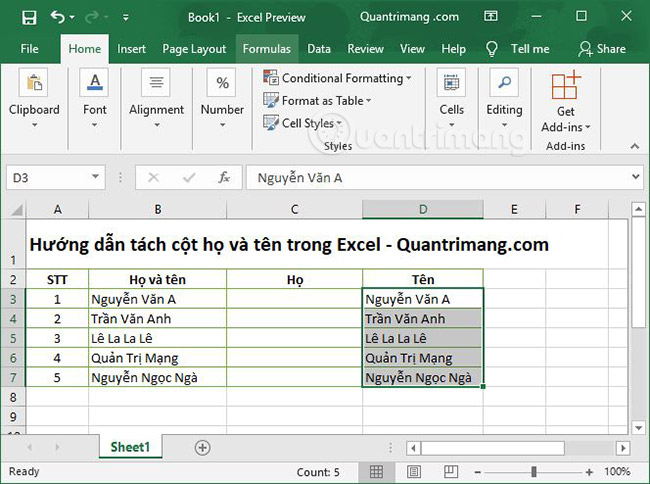650x484 pixels.
Task: Expand the formula bar chevron
Action: pos(635,177)
